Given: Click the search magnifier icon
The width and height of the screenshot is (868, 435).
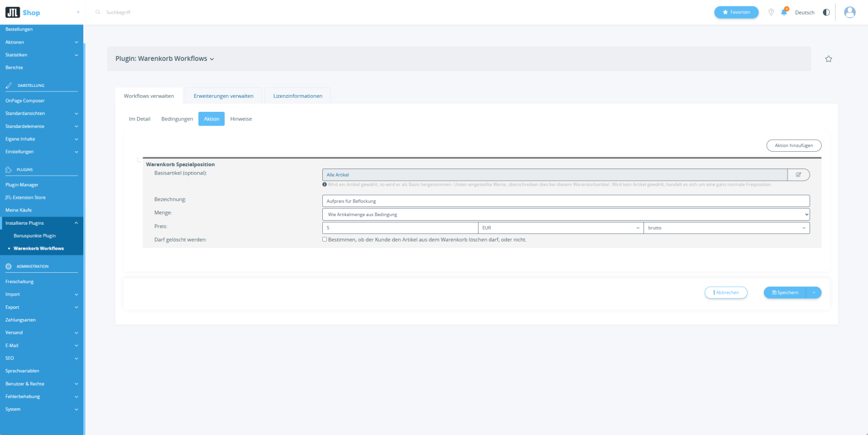Looking at the screenshot, I should (x=98, y=12).
